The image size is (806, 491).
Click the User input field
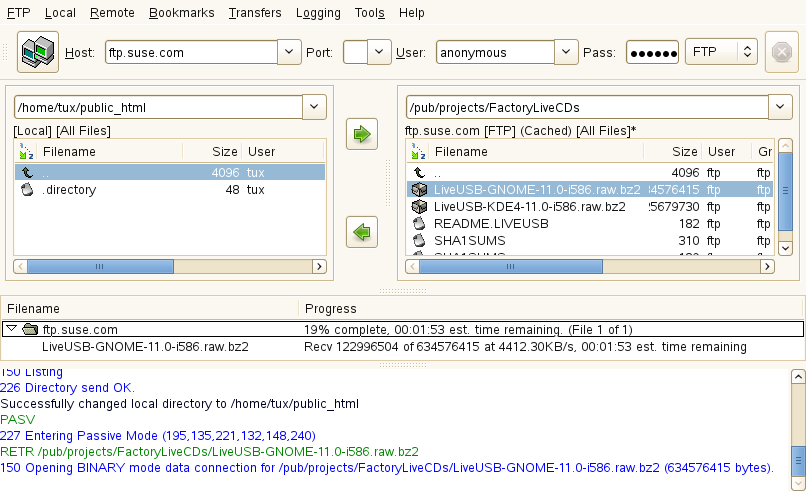[x=495, y=52]
